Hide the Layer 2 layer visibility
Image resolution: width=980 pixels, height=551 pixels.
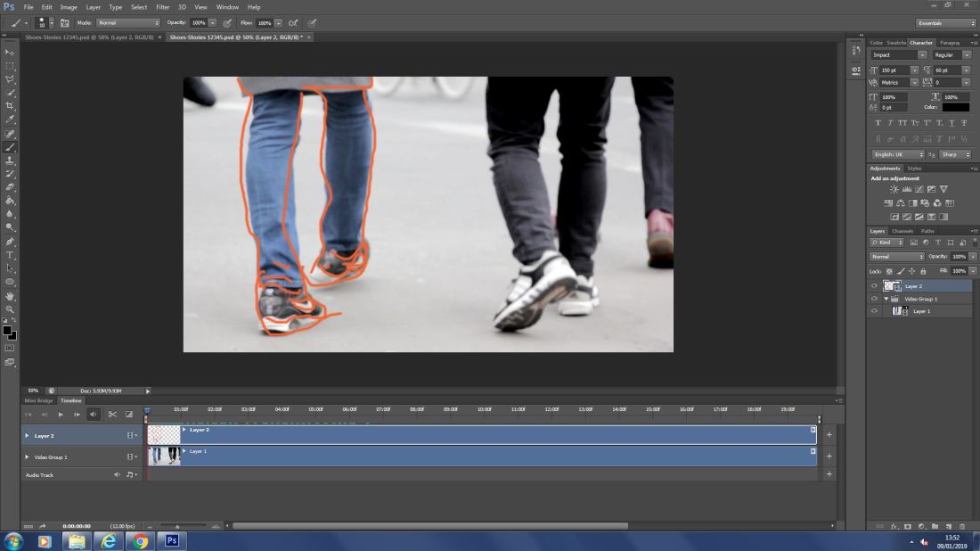(874, 285)
